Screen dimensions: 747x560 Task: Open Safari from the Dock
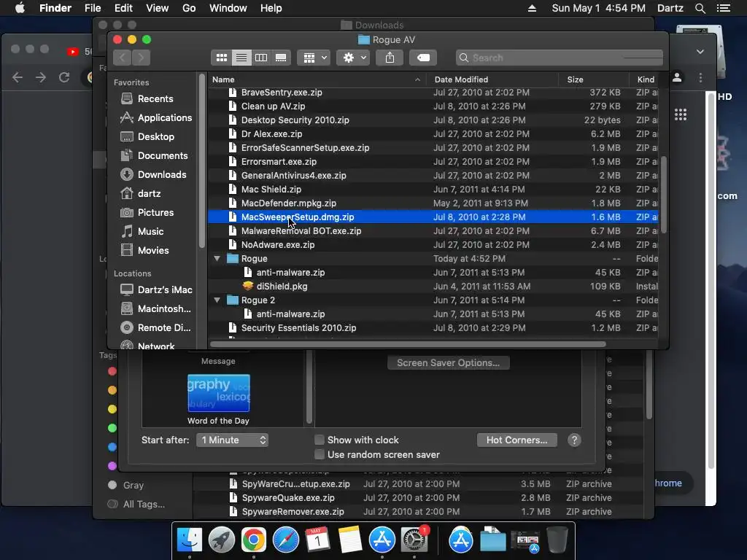pyautogui.click(x=285, y=540)
